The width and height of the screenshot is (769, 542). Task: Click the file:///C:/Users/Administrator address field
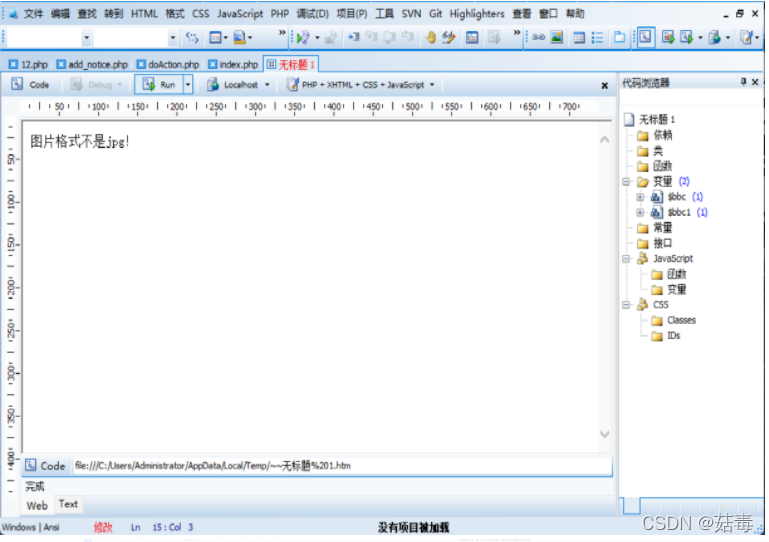click(x=342, y=465)
